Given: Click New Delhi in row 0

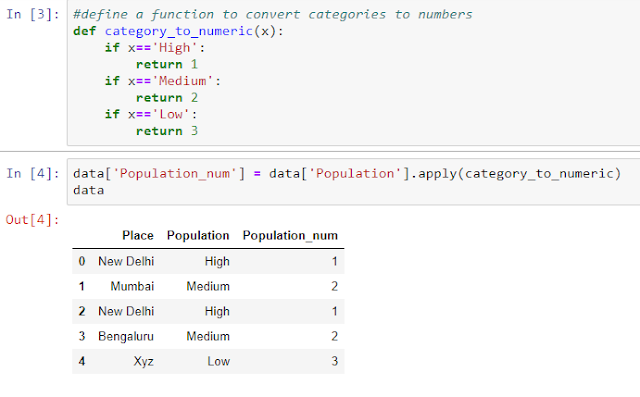Looking at the screenshot, I should 126,261.
